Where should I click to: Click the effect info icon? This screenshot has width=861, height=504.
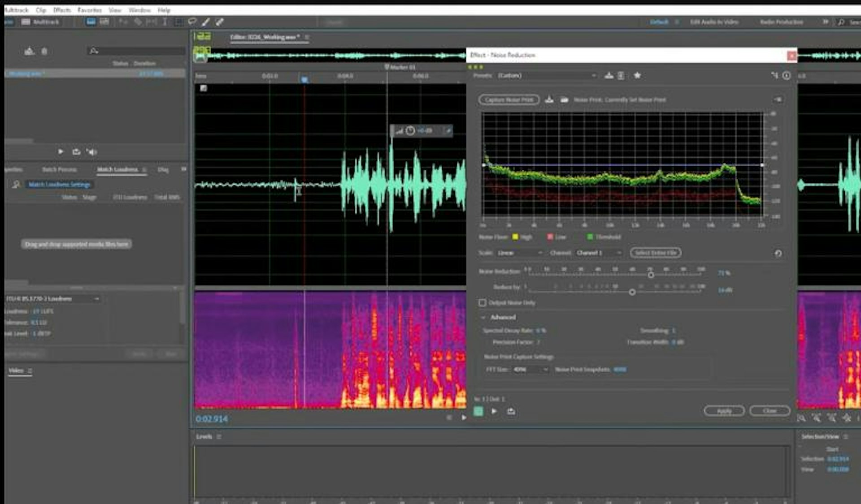[787, 76]
